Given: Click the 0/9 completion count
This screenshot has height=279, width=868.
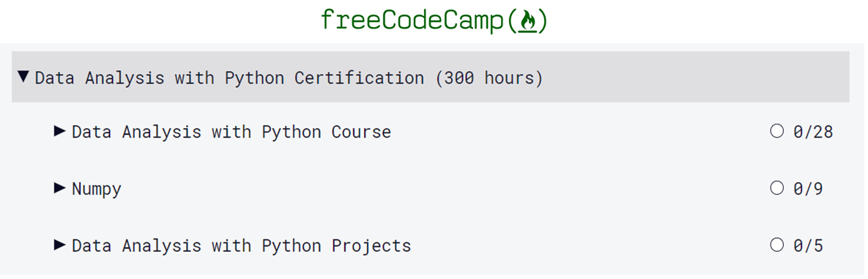Looking at the screenshot, I should click(808, 190).
